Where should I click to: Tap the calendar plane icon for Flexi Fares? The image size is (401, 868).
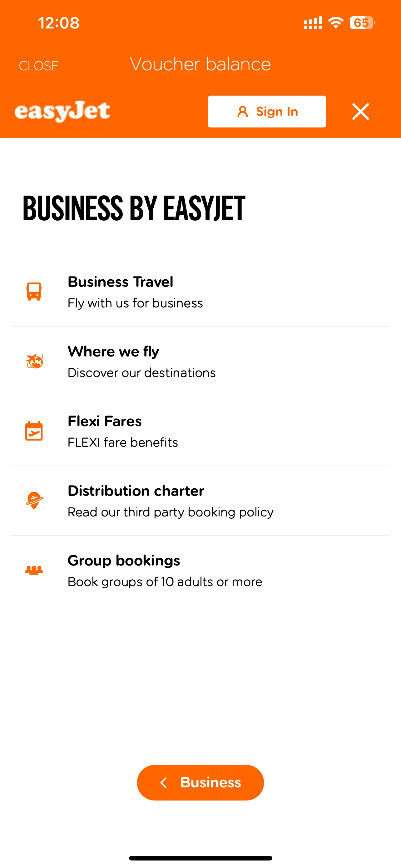tap(34, 431)
